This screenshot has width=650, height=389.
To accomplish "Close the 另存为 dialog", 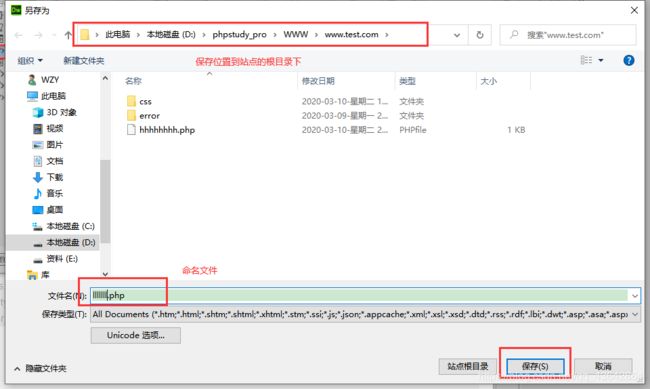I will (634, 10).
